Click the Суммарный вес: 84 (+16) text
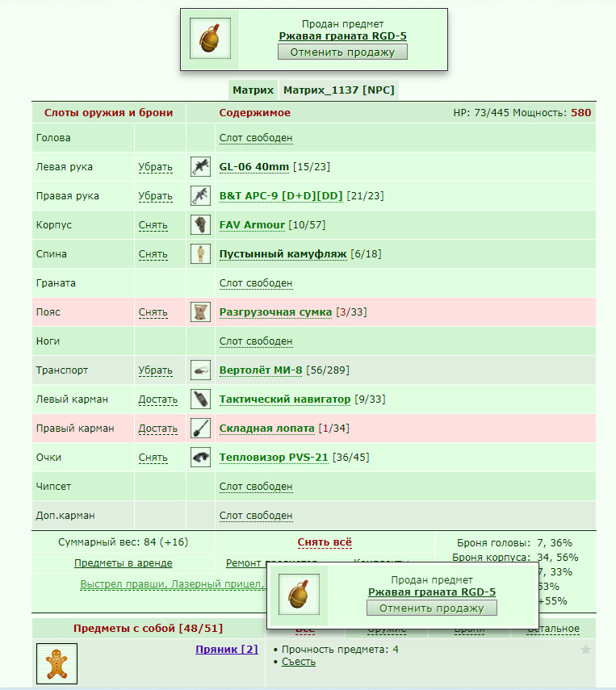The image size is (616, 690). [124, 542]
